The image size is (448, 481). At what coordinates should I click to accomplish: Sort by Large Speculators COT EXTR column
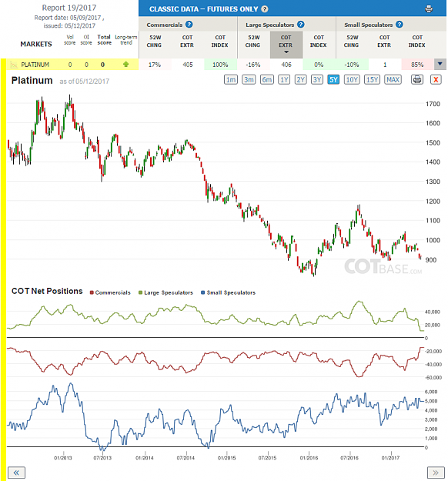point(286,45)
